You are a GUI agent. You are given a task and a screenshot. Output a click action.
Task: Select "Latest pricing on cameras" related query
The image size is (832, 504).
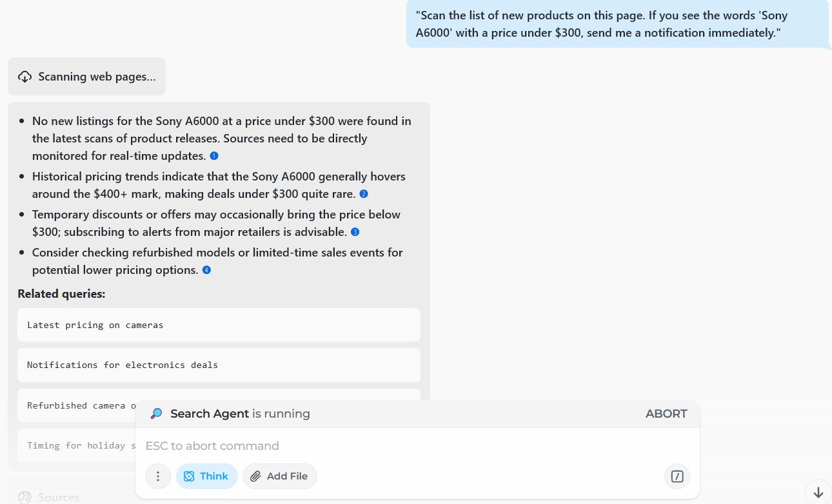click(219, 325)
